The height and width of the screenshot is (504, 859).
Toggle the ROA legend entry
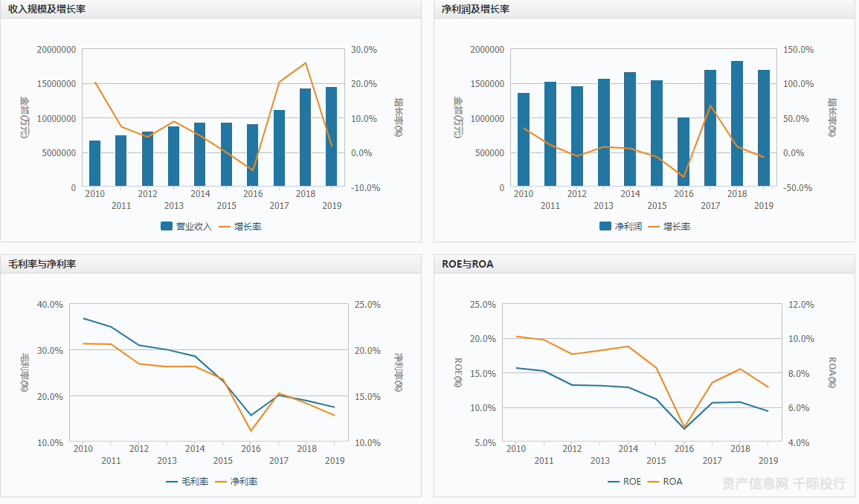click(665, 482)
